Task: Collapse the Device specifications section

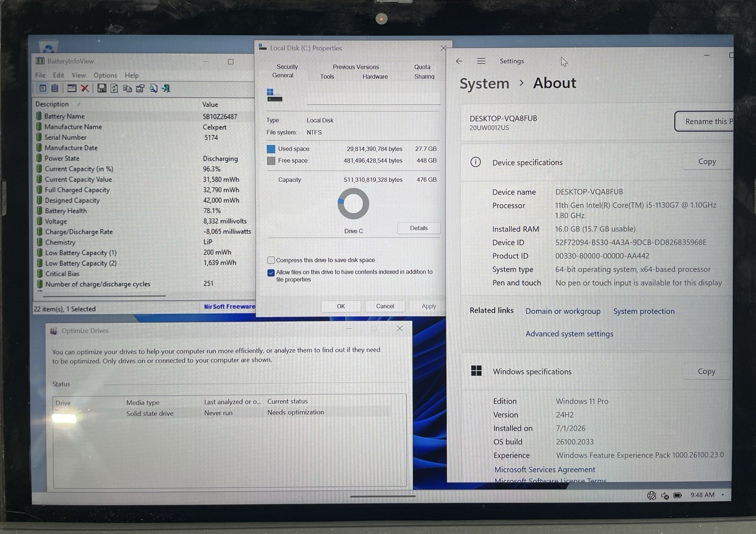Action: tap(596, 162)
